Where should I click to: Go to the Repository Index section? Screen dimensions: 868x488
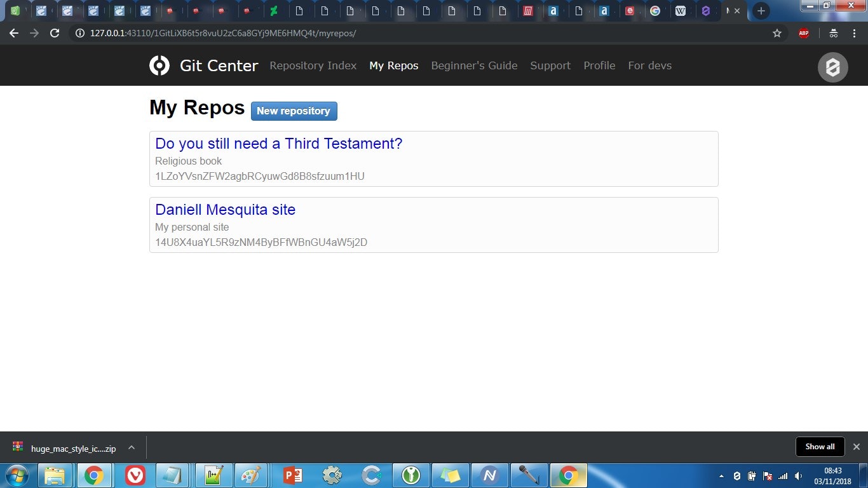pyautogui.click(x=313, y=65)
